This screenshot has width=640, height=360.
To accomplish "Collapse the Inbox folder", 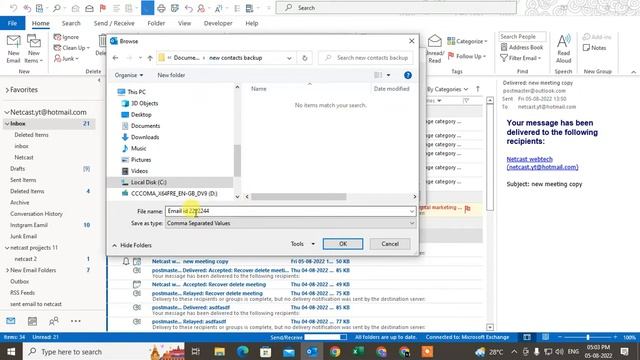I will click(x=7, y=124).
